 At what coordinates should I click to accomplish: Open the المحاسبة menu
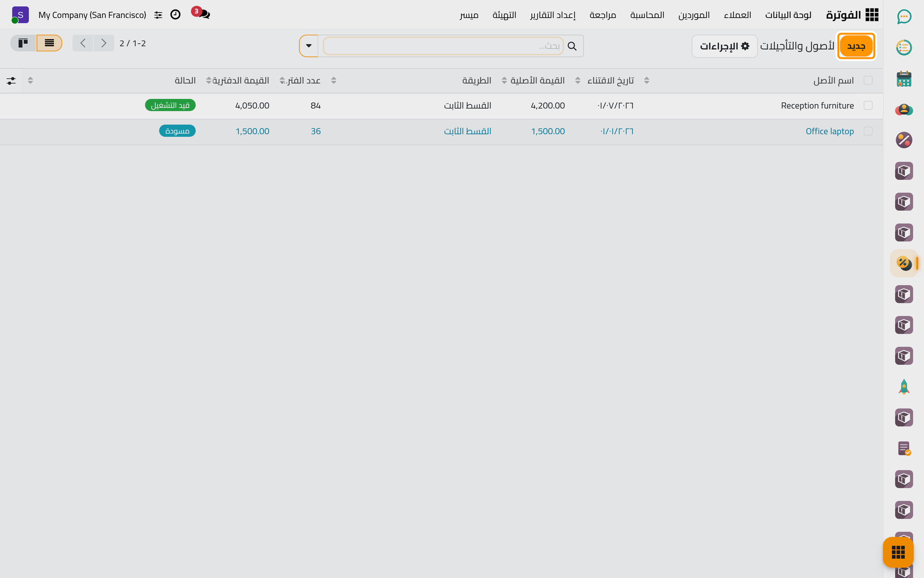(647, 15)
